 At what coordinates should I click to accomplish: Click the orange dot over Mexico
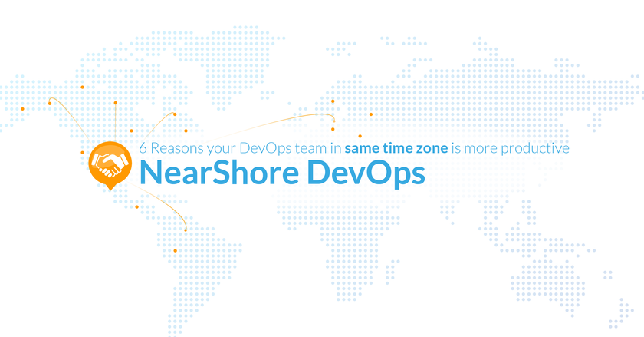(x=136, y=206)
